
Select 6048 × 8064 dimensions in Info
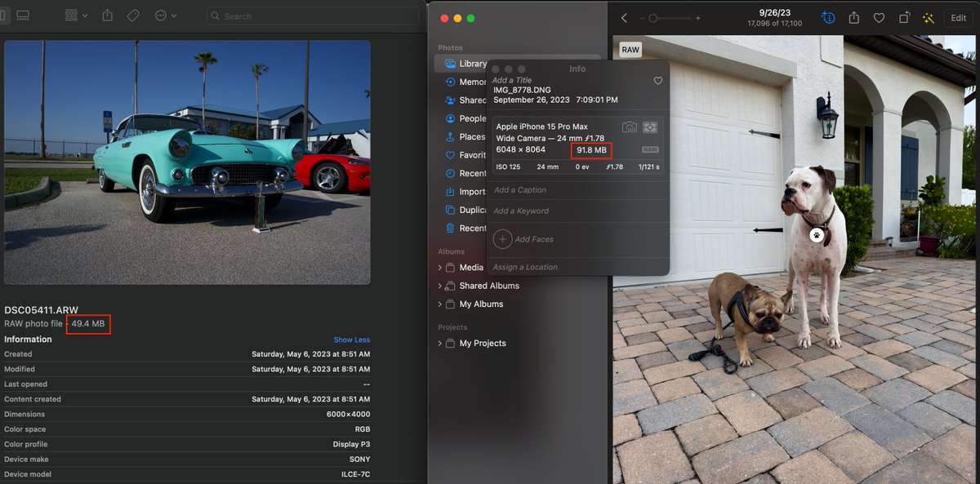pos(521,149)
